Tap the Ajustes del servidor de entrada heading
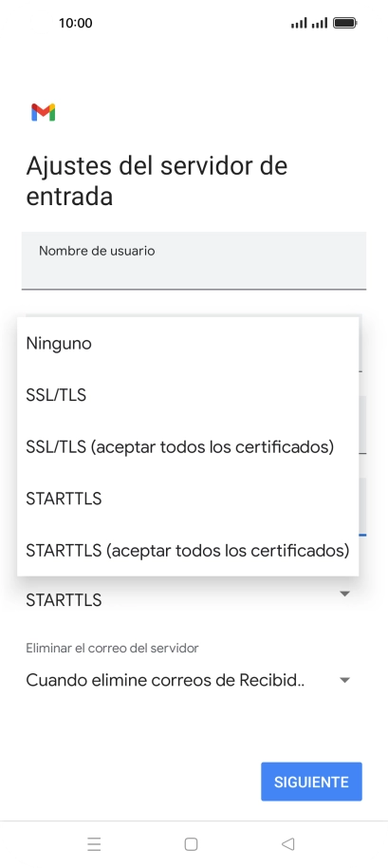388x868 pixels. 157,181
